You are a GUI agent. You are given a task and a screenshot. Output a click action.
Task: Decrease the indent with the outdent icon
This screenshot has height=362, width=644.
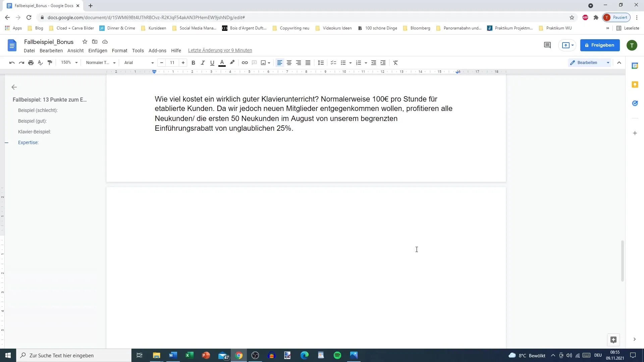tap(374, 63)
